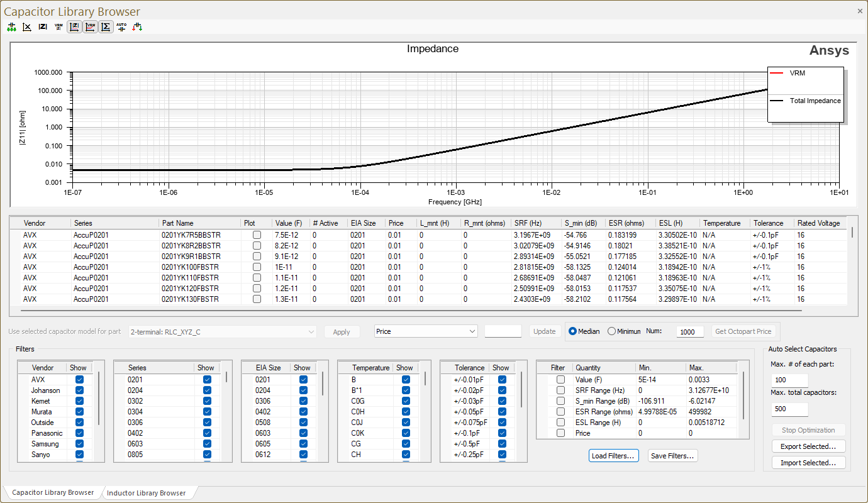Click the axes plot settings icon
The image size is (868, 503).
click(26, 26)
